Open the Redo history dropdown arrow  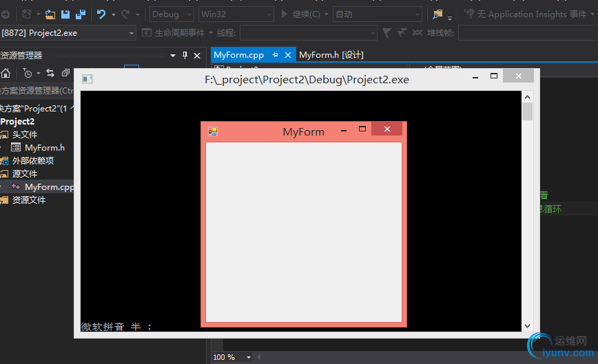coord(138,14)
